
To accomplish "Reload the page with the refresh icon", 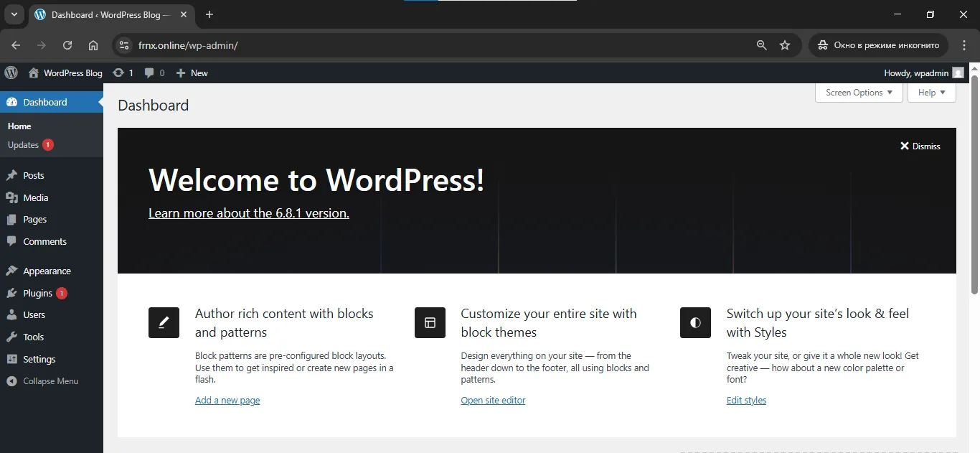I will (x=67, y=45).
